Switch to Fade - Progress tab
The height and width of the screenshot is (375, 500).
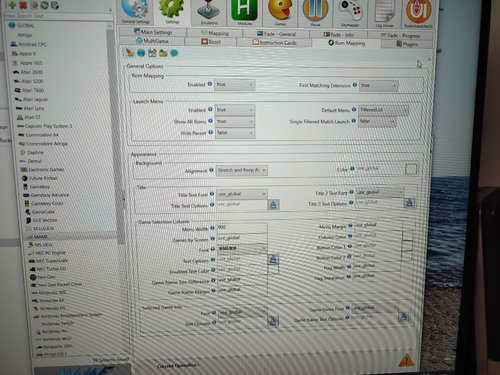pos(401,35)
